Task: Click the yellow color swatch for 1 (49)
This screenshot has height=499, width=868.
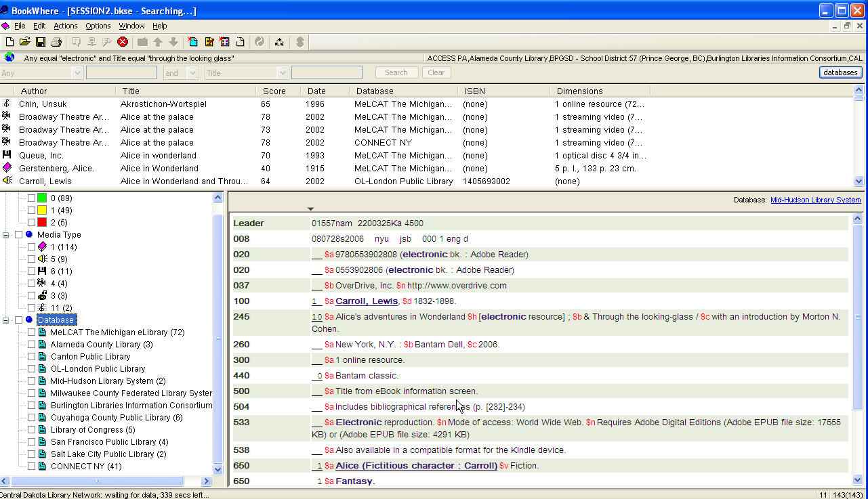Action: [x=42, y=210]
